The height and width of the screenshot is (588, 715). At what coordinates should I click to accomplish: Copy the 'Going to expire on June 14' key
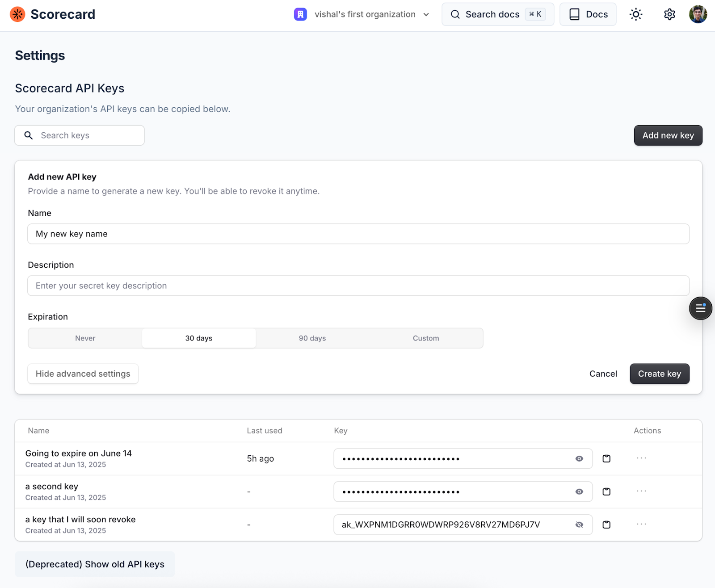click(606, 458)
